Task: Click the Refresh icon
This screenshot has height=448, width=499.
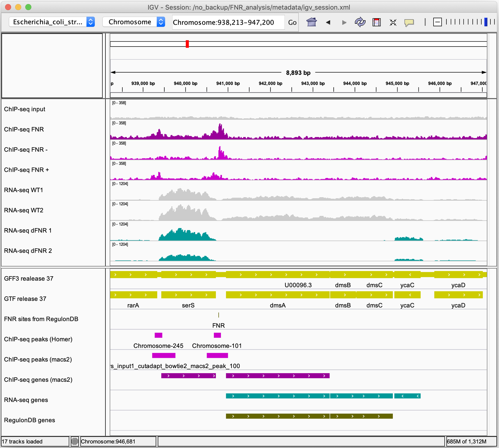Action: (x=360, y=22)
